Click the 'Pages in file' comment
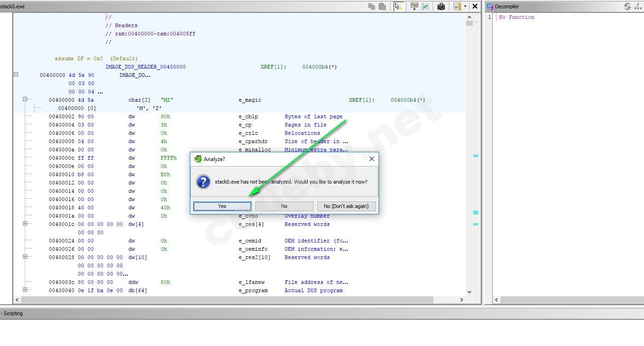The image size is (644, 346). pos(305,125)
